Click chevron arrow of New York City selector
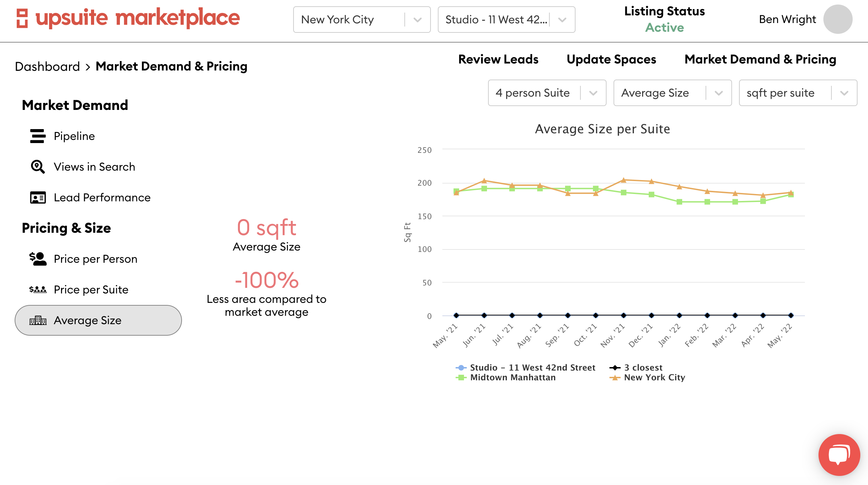The width and height of the screenshot is (868, 485). click(418, 20)
